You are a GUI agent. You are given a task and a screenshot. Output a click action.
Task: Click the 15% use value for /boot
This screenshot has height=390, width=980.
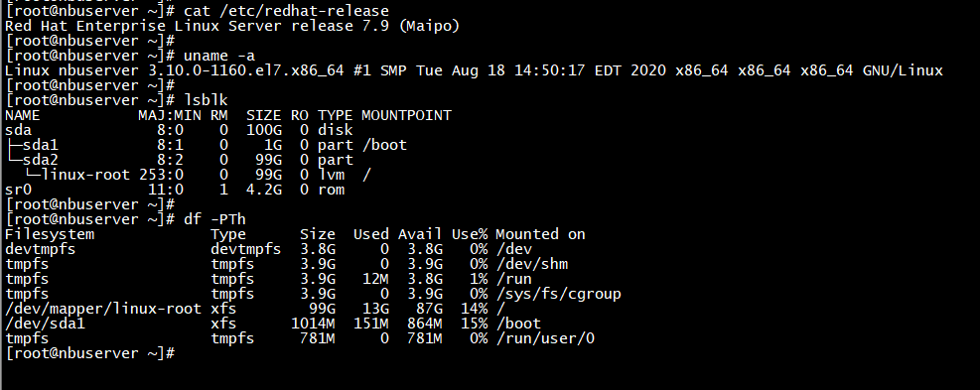pyautogui.click(x=474, y=324)
